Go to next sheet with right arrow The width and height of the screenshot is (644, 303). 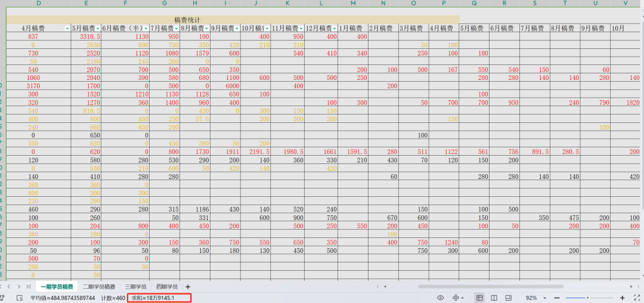pyautogui.click(x=18, y=286)
